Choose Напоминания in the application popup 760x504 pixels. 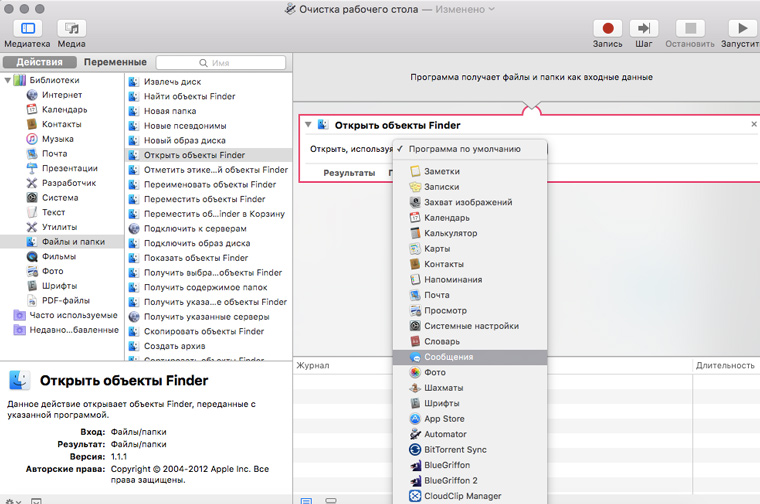pyautogui.click(x=470, y=280)
